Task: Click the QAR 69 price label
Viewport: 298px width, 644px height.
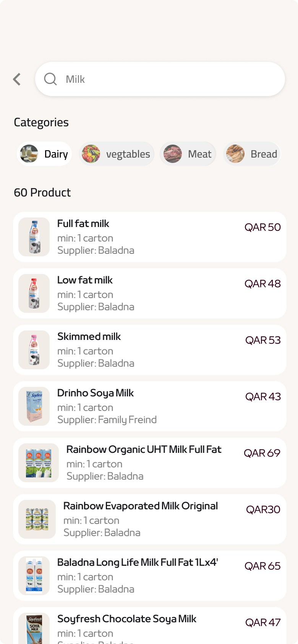Action: pos(262,453)
